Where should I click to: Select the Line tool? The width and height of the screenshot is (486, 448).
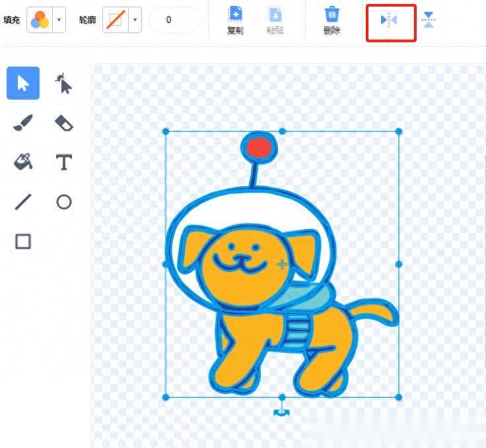click(23, 202)
